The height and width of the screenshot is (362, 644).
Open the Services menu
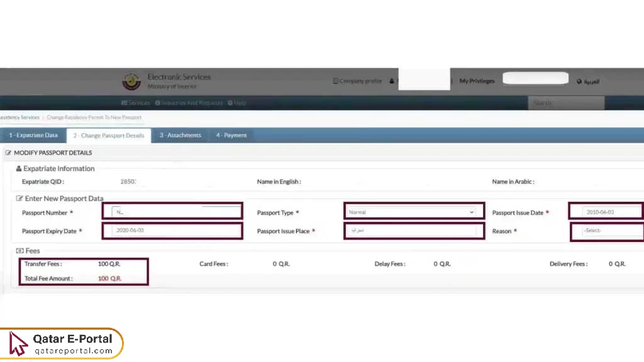[136, 102]
